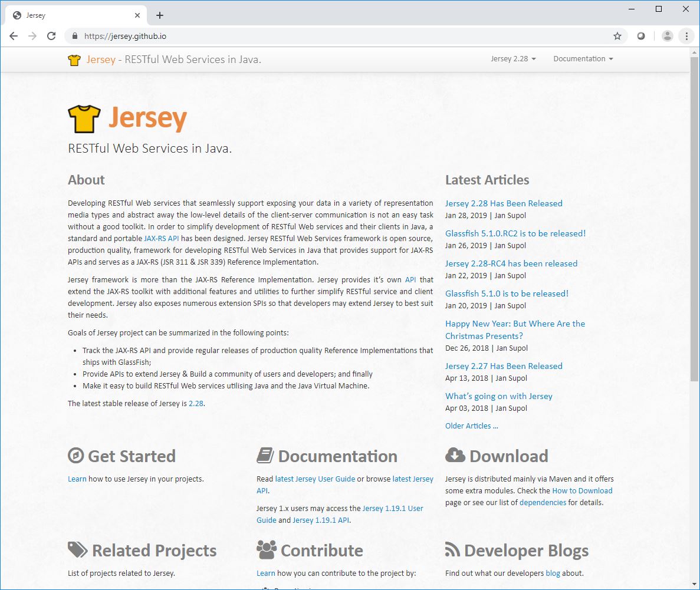This screenshot has width=700, height=590.
Task: Click the Developer Blogs RSS icon
Action: (452, 550)
